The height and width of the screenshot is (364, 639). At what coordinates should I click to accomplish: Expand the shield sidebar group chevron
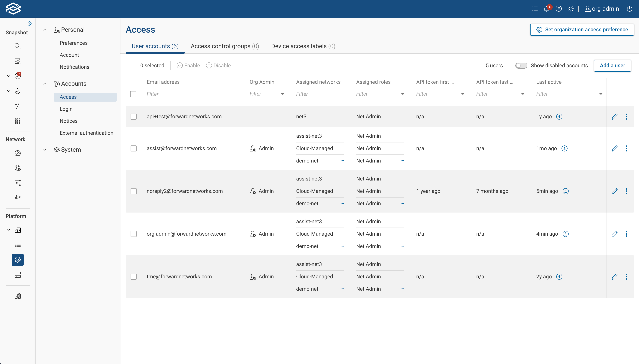click(x=8, y=91)
